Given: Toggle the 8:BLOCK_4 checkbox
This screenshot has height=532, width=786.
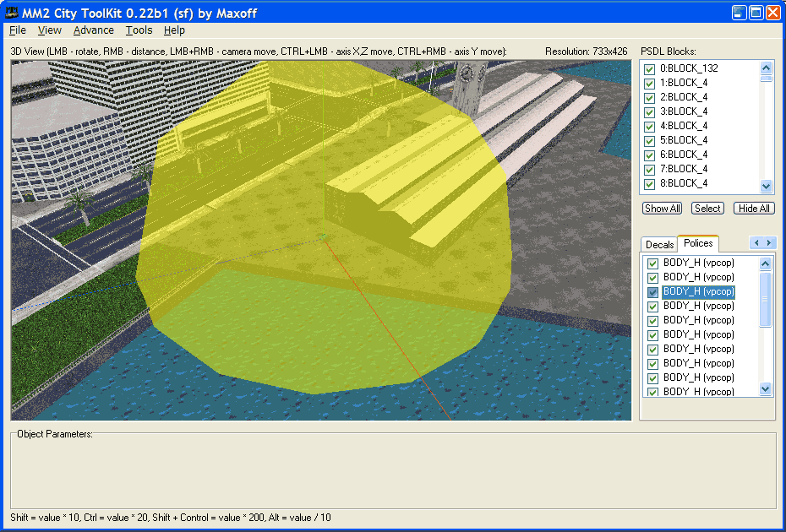Looking at the screenshot, I should (x=650, y=183).
